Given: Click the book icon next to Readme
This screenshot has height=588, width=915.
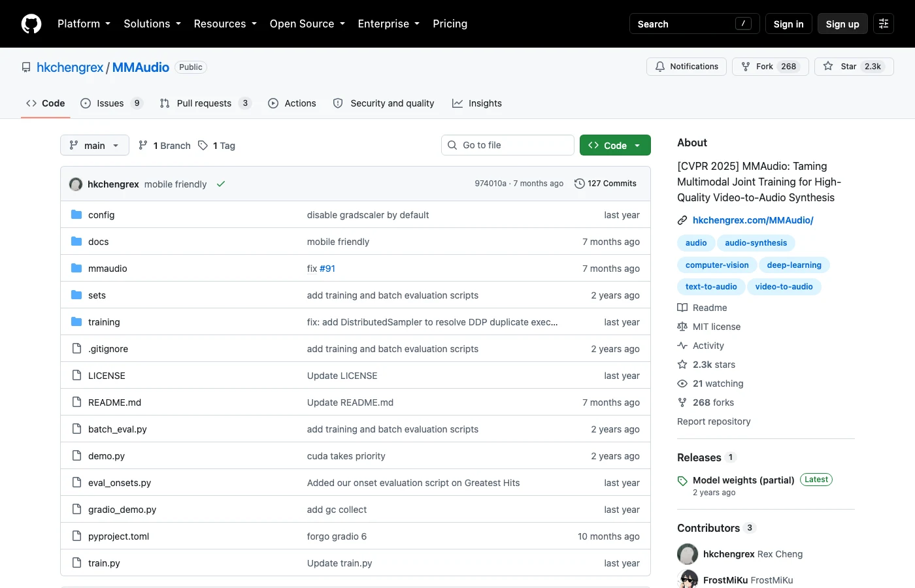Looking at the screenshot, I should click(x=682, y=308).
